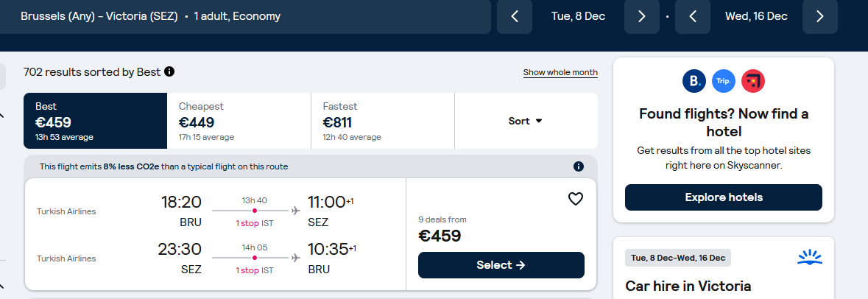The image size is (868, 299).
Task: Click the Tue, 8 Dec departure date
Action: (578, 16)
